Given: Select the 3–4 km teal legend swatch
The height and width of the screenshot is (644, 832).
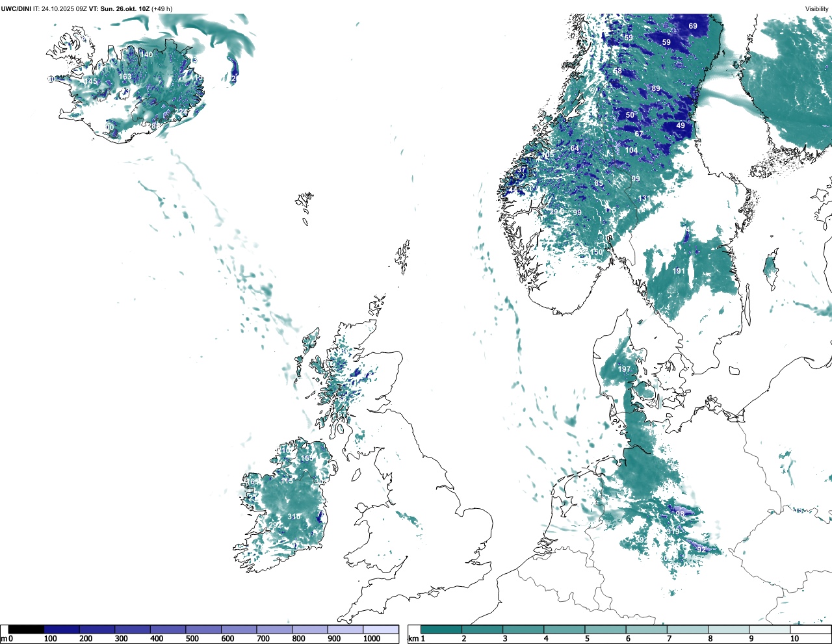Looking at the screenshot, I should pos(523,630).
